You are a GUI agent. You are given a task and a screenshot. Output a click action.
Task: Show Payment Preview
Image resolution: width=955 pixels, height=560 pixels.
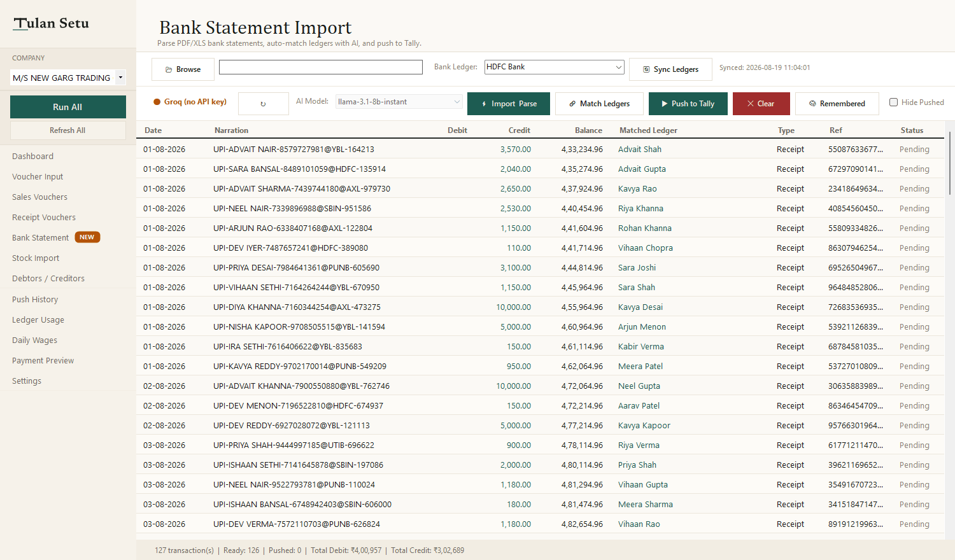tap(43, 360)
